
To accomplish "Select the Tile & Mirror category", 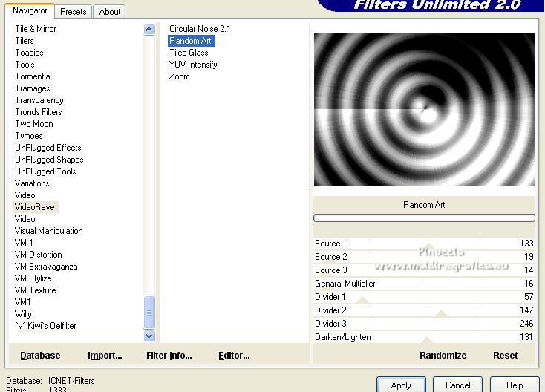I will (36, 29).
